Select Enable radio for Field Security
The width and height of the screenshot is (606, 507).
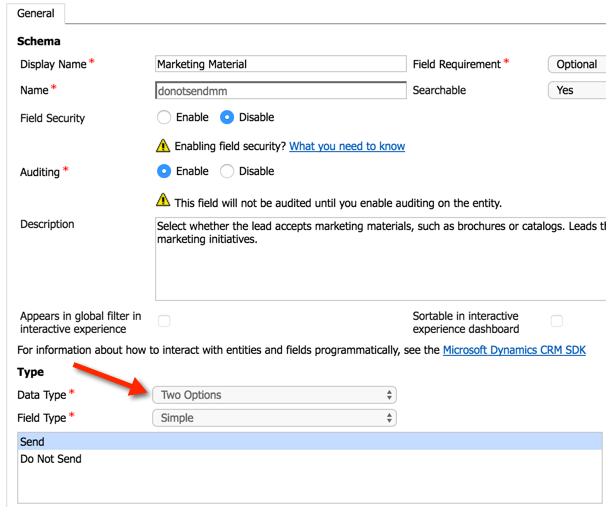(x=164, y=117)
